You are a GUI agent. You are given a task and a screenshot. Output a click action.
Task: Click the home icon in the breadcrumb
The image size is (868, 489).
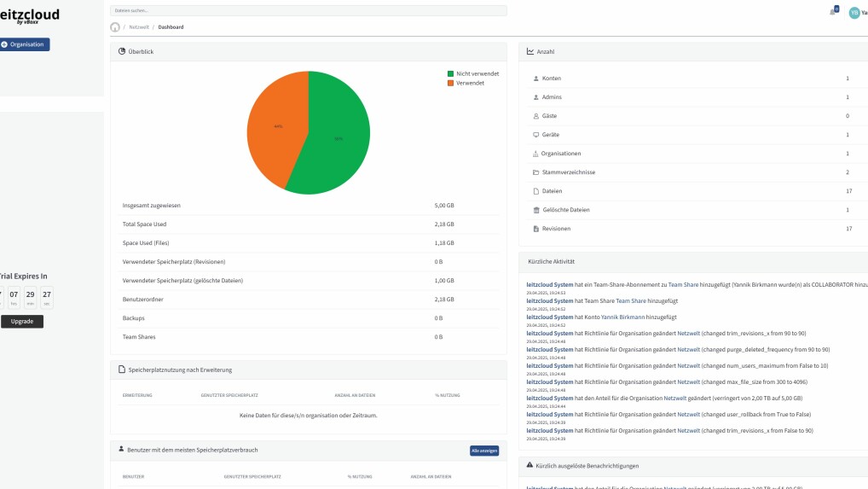click(x=115, y=27)
